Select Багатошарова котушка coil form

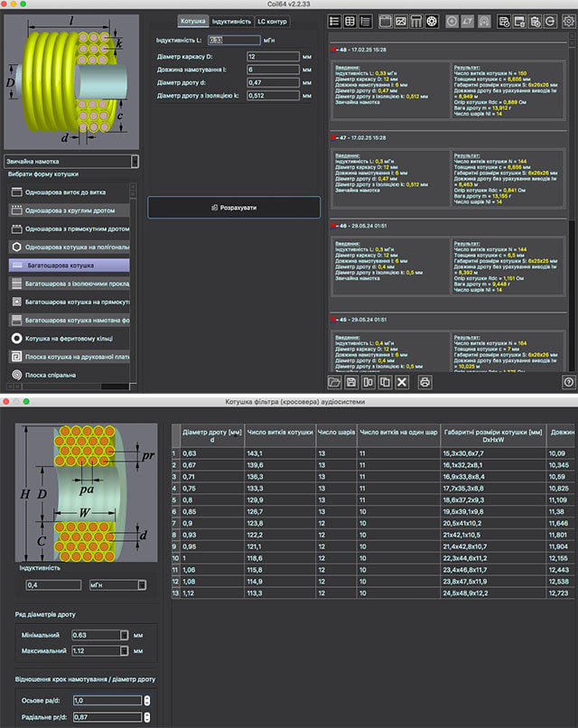click(70, 266)
